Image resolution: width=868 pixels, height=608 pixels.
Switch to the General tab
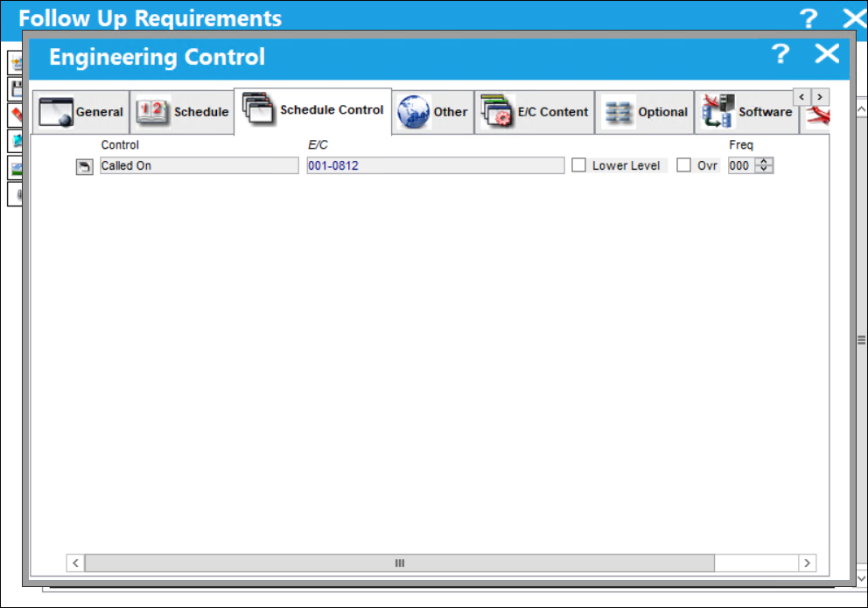pos(81,112)
